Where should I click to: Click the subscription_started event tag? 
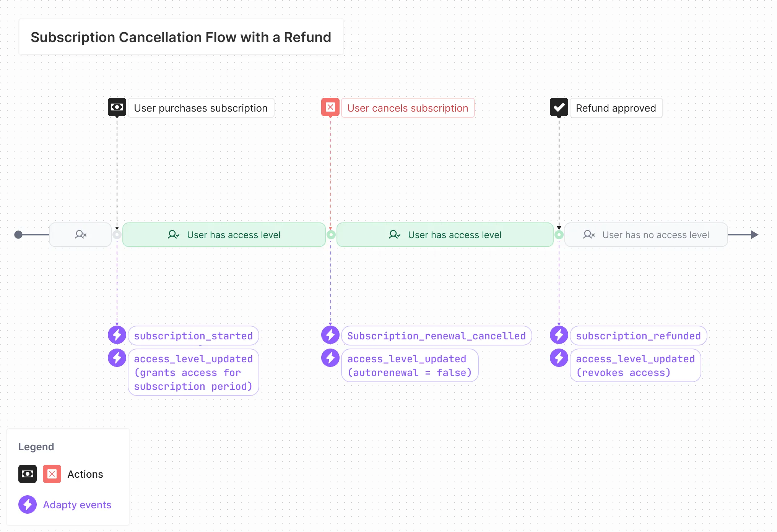pos(193,336)
